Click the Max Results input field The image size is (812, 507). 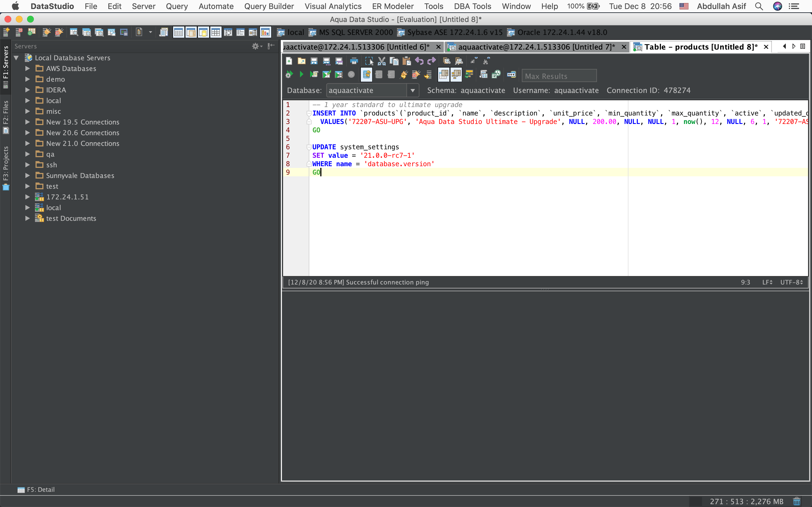(x=559, y=76)
